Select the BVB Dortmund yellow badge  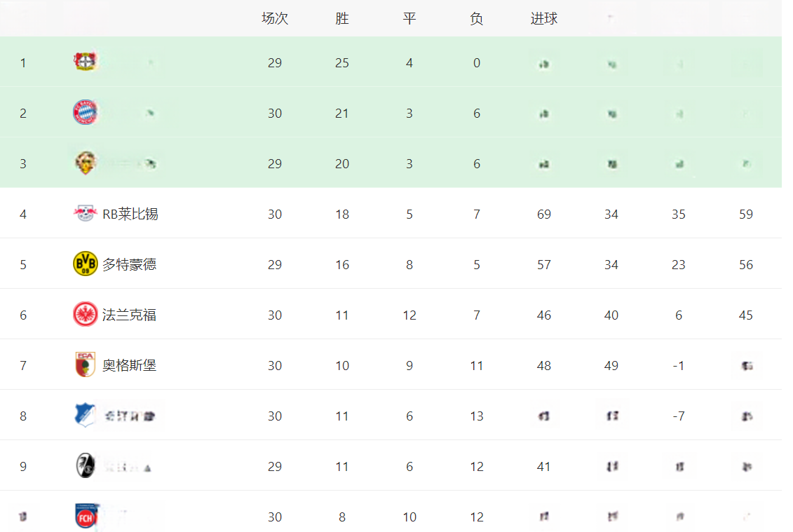point(85,264)
